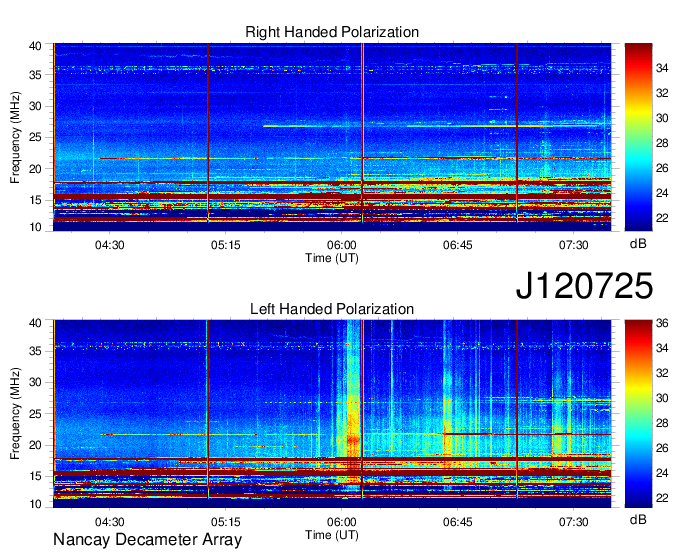The image size is (680, 552).
Task: Click the Left Handed plot's color bar
Action: pos(638,414)
